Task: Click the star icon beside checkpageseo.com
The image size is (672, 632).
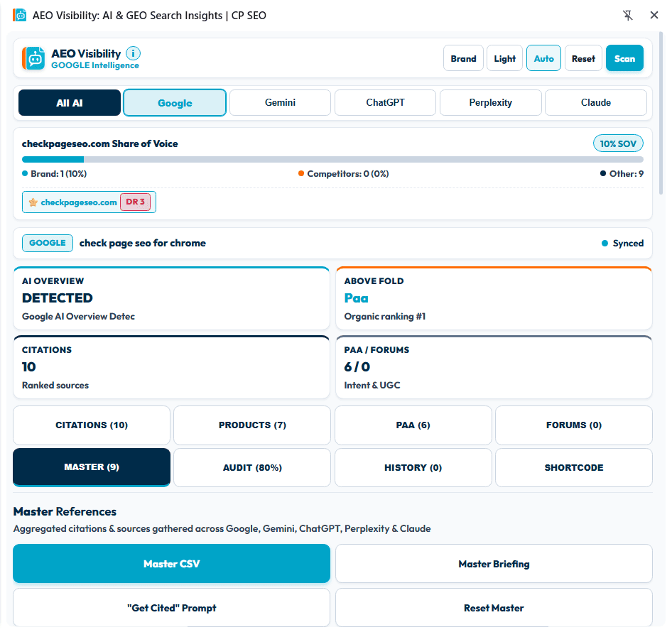Action: click(x=33, y=202)
